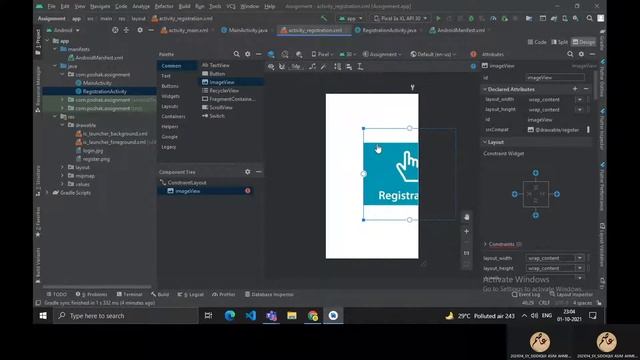Click the Clear Constraints icon
This screenshot has height=360, width=640.
point(312,67)
